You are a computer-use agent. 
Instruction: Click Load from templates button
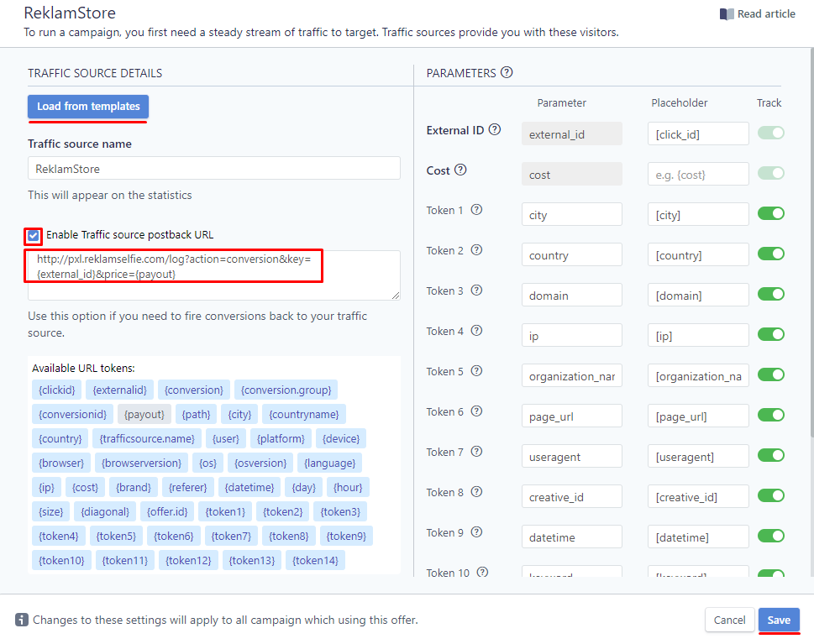point(88,107)
